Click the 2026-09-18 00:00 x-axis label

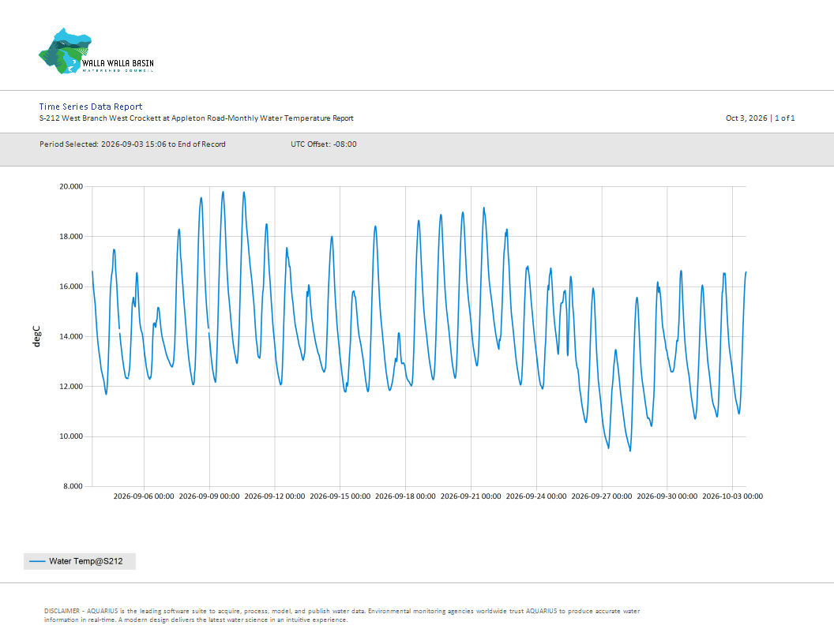pyautogui.click(x=405, y=496)
